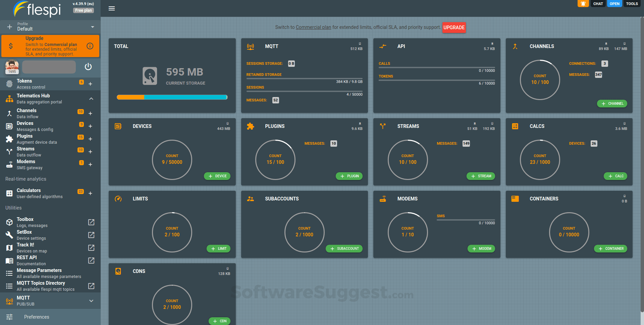The height and width of the screenshot is (325, 644).
Task: Click the current storage progress bar
Action: pos(172,97)
